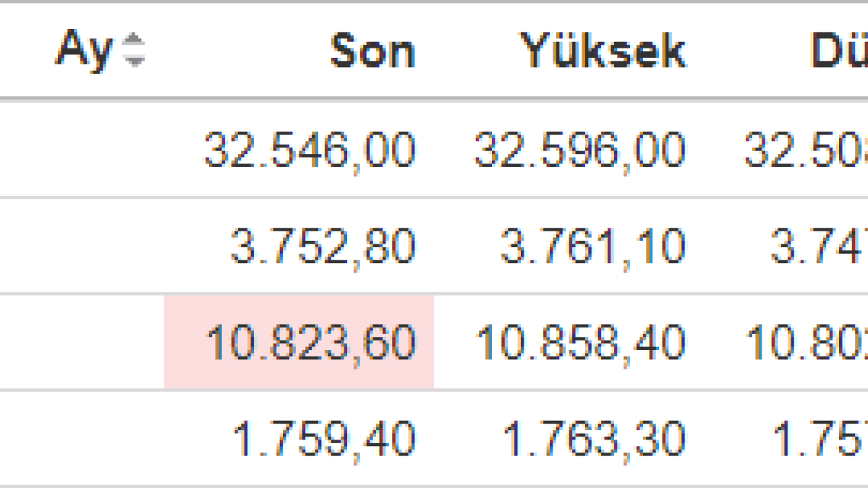This screenshot has height=488, width=868.
Task: Click the Yüksek value 1.763,30
Action: coord(593,439)
